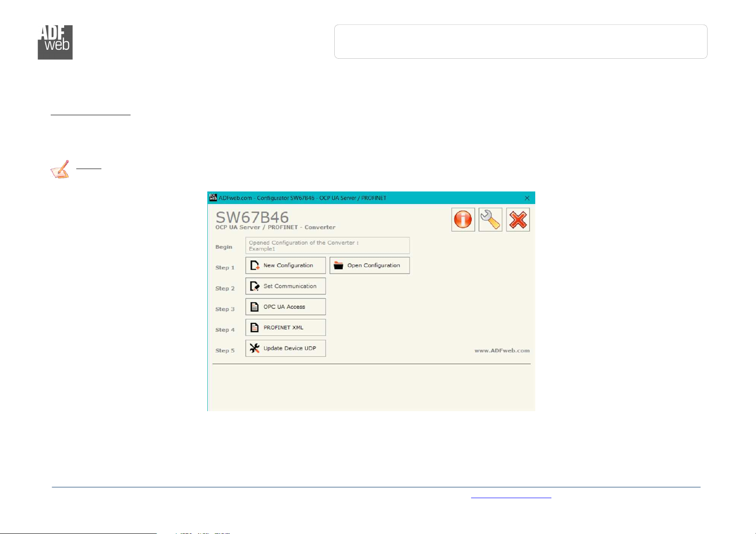Click the empty header box at page top
Image resolution: width=756 pixels, height=534 pixels.
pyautogui.click(x=521, y=42)
